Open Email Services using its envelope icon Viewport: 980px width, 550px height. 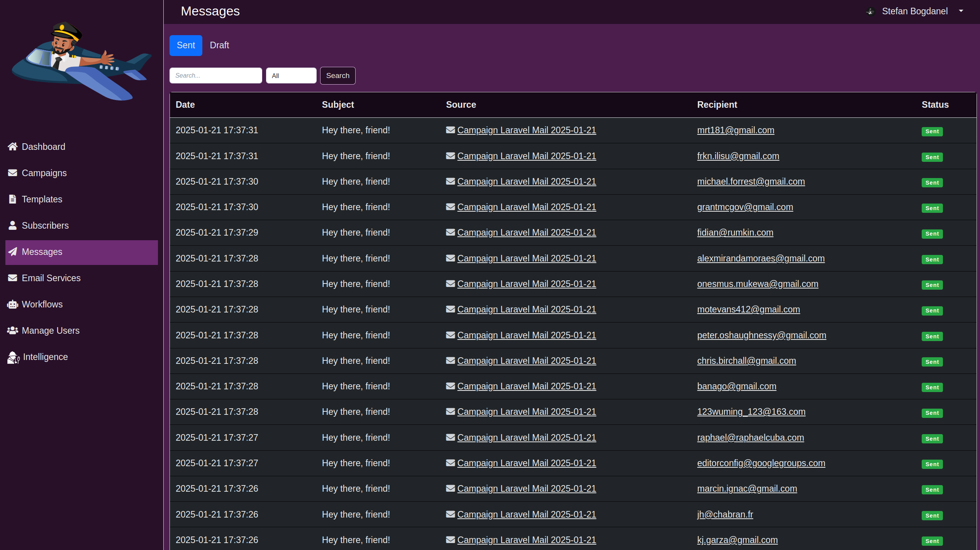[12, 278]
